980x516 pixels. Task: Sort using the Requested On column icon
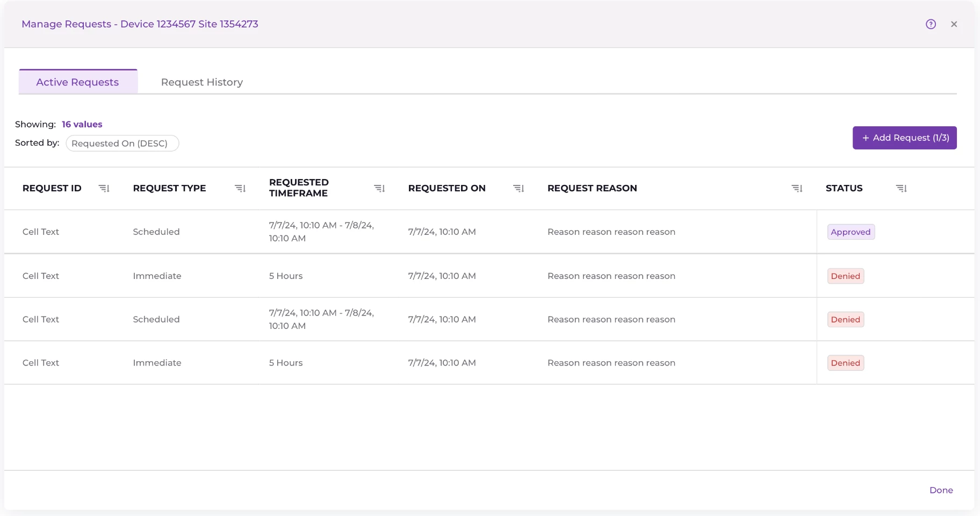[x=518, y=188]
